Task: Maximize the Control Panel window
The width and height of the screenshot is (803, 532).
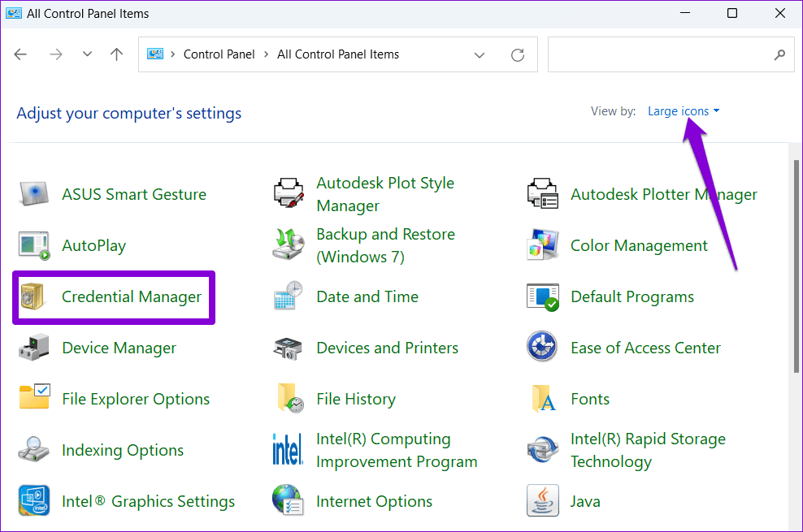Action: point(732,13)
